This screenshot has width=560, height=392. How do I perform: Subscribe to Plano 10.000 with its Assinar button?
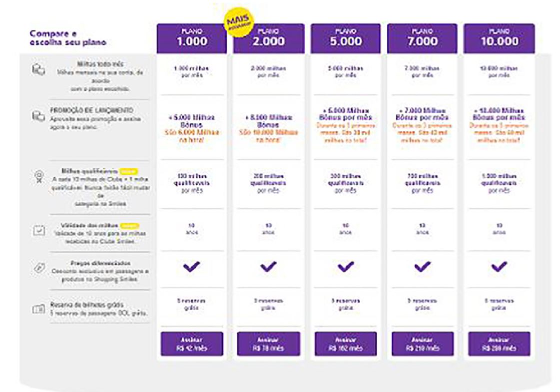pos(499,344)
